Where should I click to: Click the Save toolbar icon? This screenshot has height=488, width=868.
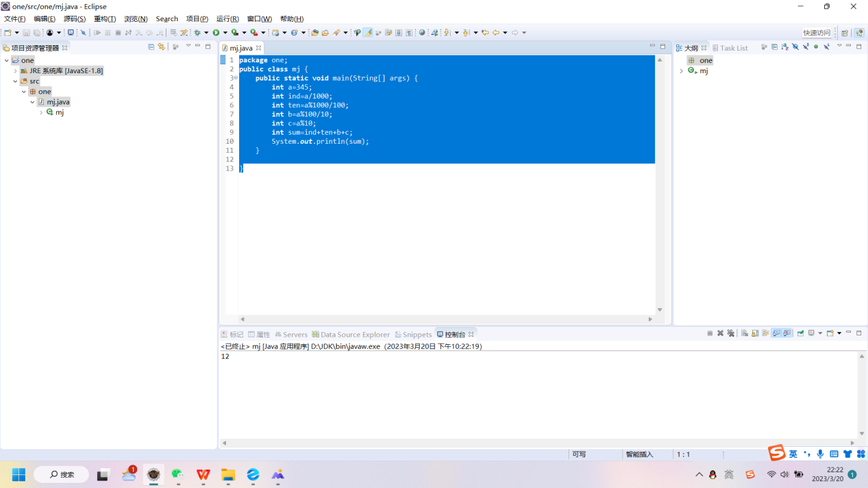pyautogui.click(x=26, y=32)
